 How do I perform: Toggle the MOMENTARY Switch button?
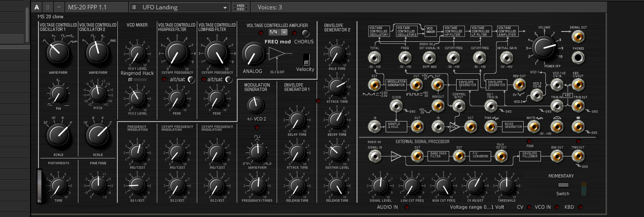[x=563, y=186]
